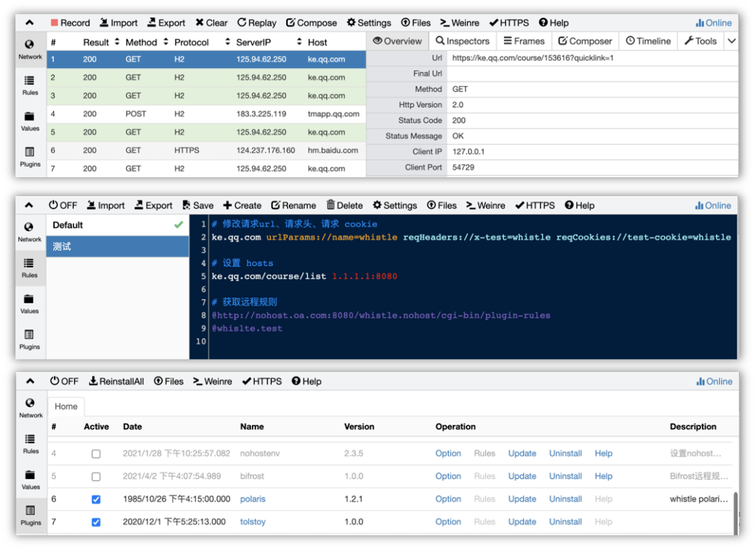Click the Url value field in Overview
The height and width of the screenshot is (550, 756).
(x=593, y=58)
